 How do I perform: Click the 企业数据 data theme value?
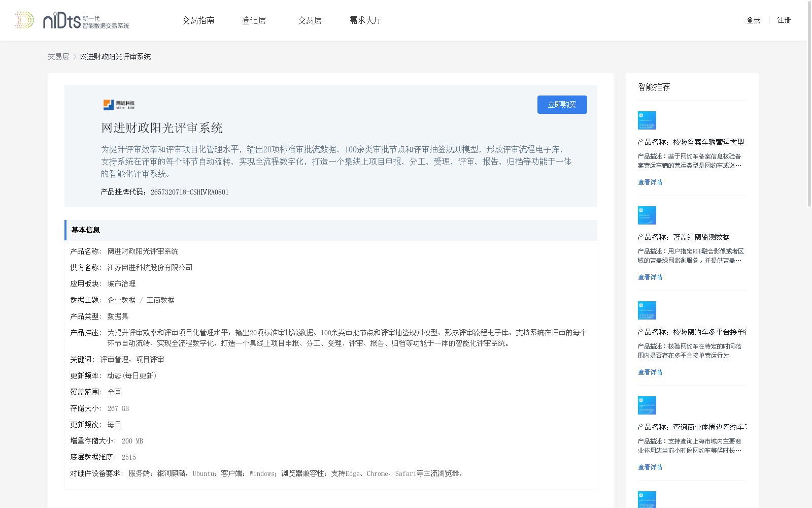121,300
